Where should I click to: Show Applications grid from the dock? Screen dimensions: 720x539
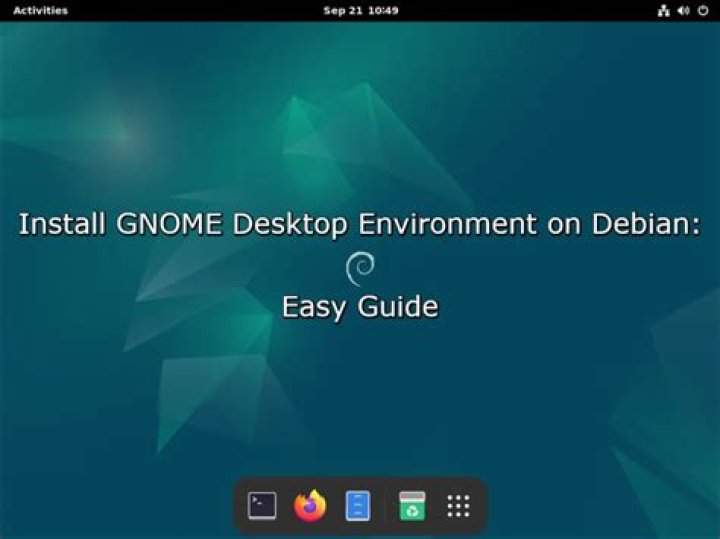tap(458, 506)
